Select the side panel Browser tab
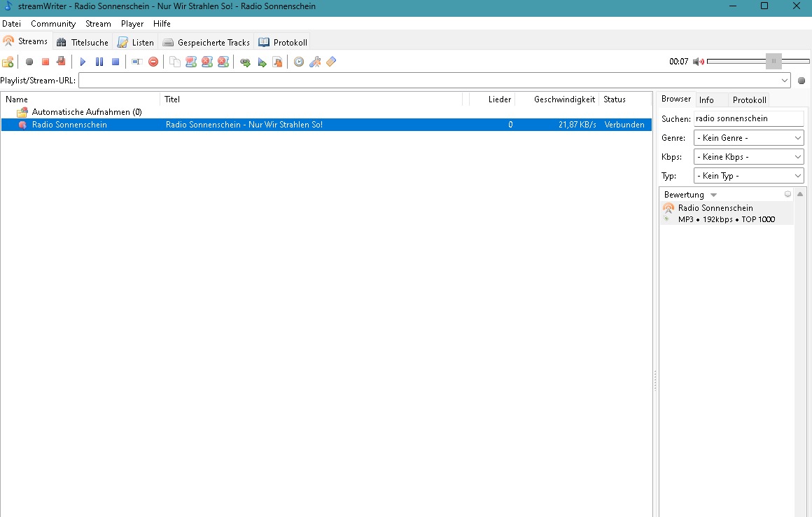 (x=675, y=99)
